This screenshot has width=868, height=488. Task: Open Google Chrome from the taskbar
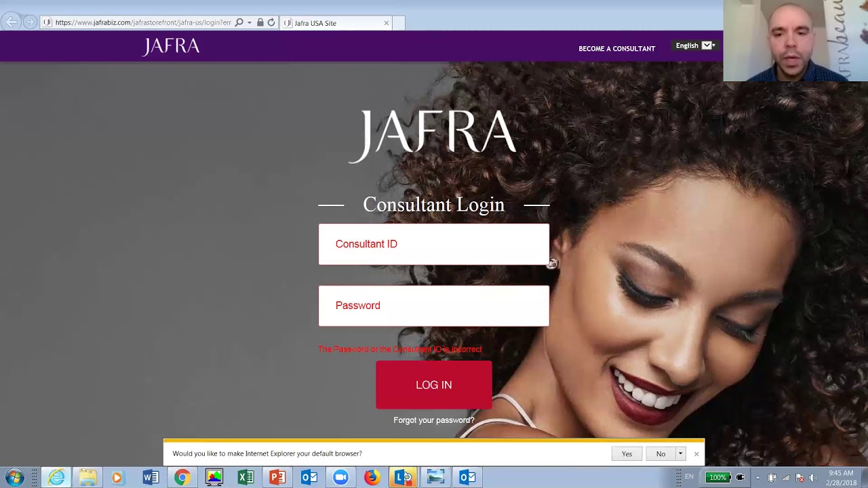point(182,478)
